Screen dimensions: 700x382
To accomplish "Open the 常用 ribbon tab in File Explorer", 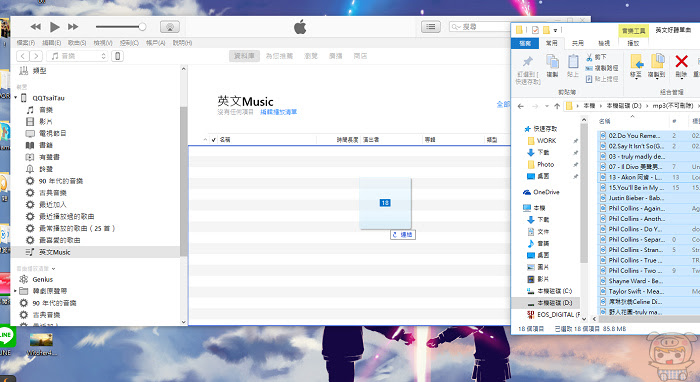I will click(x=552, y=43).
